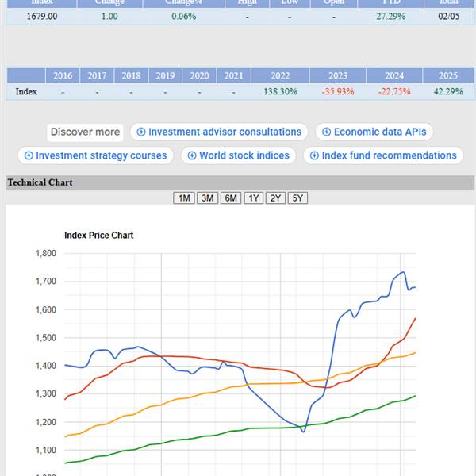Select the 138.30% yearly return cell
The image size is (476, 476).
[x=280, y=92]
